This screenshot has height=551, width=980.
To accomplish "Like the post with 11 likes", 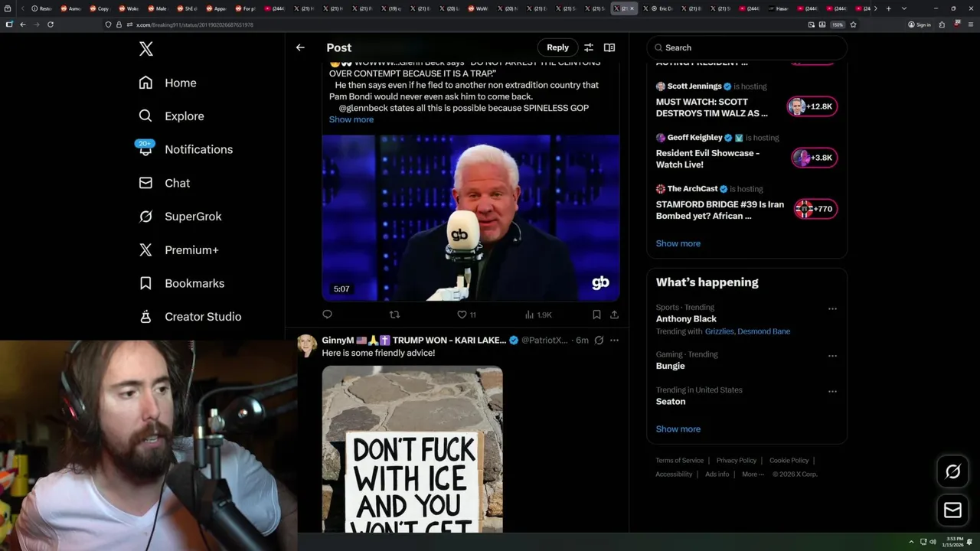I will [x=466, y=315].
